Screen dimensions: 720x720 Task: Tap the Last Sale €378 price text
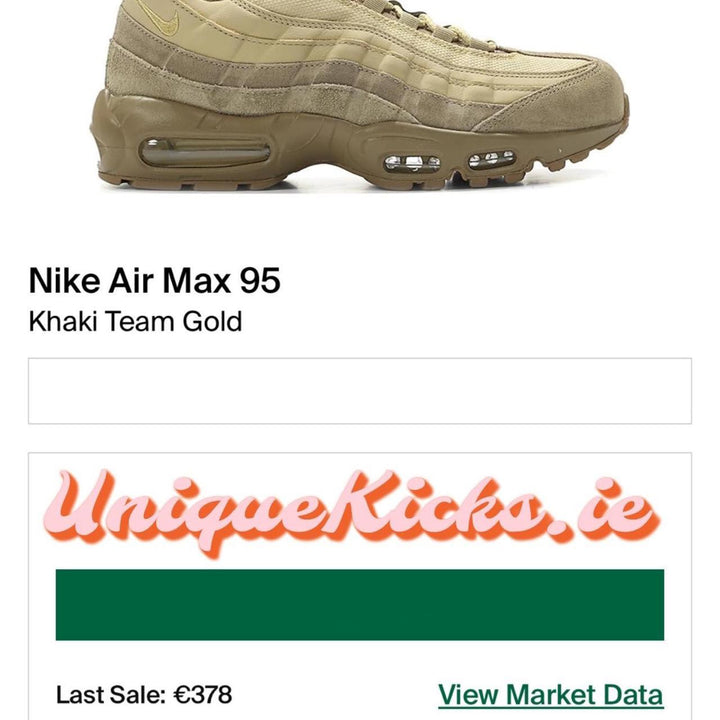(144, 695)
